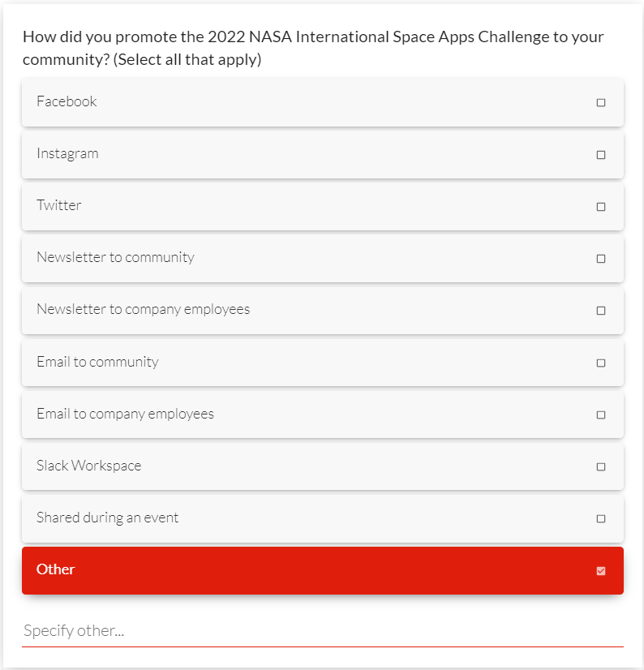Viewport: 644px width, 670px height.
Task: Select Newsletter to community option label
Action: point(115,257)
